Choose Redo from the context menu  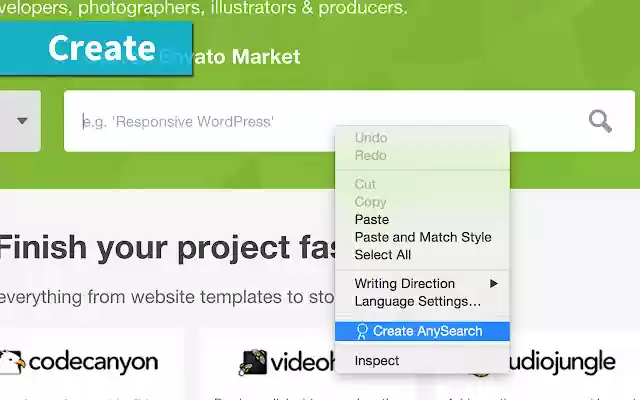[x=371, y=156]
